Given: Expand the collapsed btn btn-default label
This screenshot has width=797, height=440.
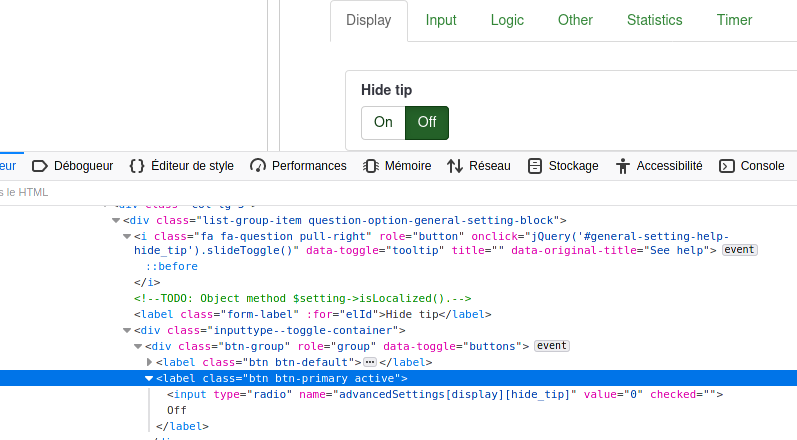Looking at the screenshot, I should click(x=150, y=362).
